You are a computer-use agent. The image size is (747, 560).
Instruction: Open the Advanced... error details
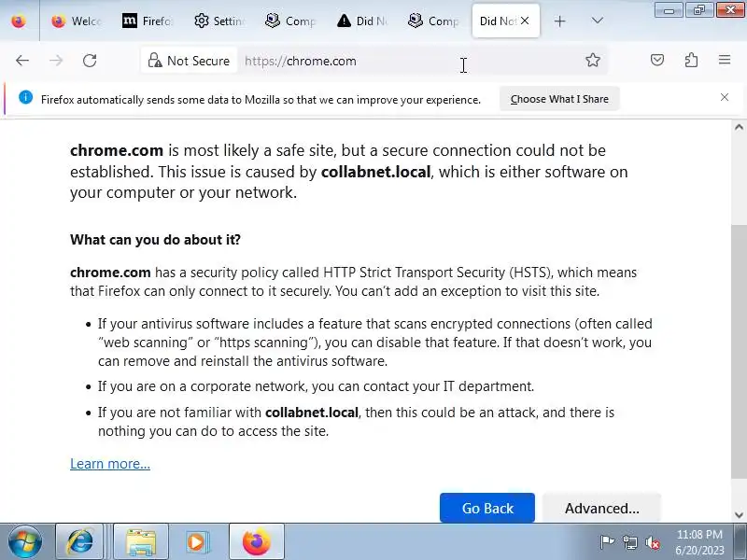[601, 508]
